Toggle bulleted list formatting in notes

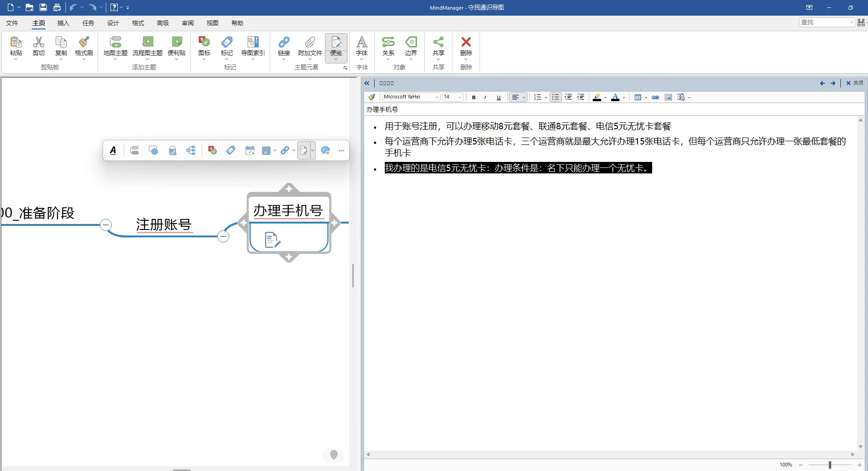(x=556, y=97)
